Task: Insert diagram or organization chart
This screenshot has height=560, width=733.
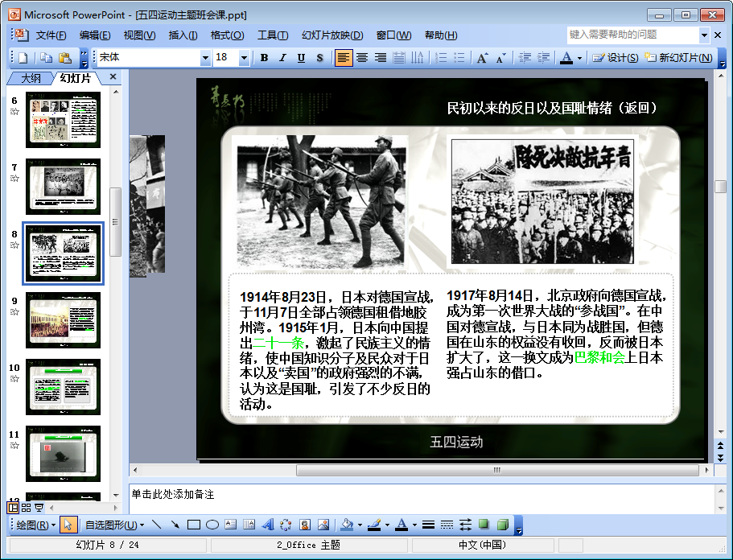Action: tap(286, 525)
